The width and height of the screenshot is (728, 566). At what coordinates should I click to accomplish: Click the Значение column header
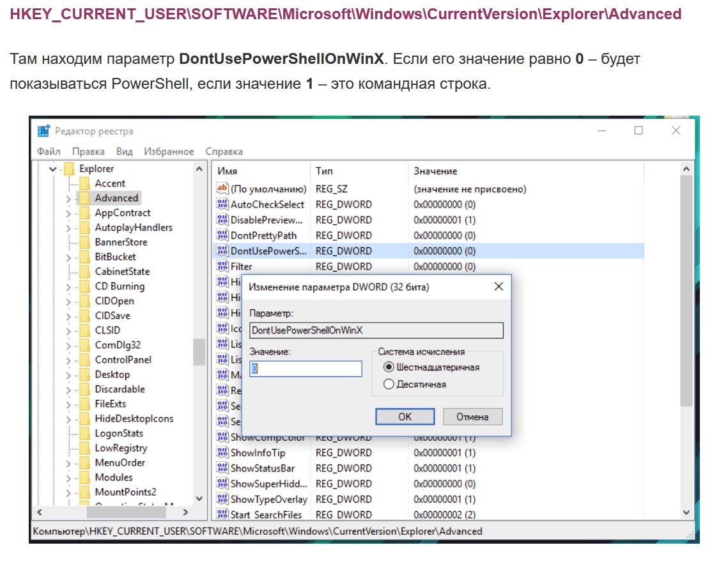(525, 171)
